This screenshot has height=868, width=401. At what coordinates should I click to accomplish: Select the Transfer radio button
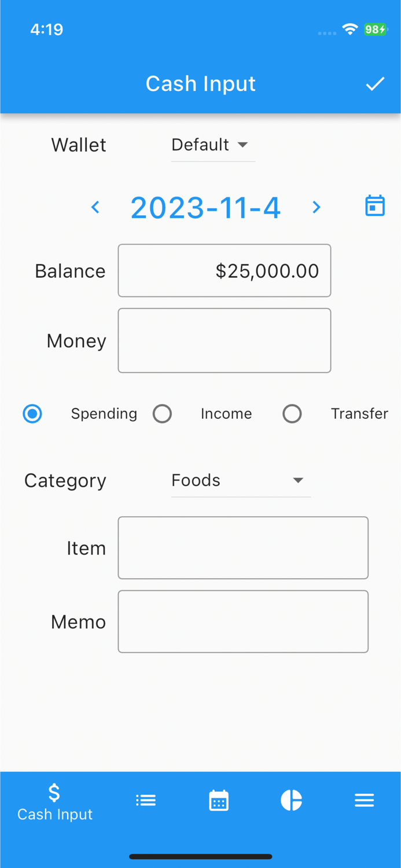[x=292, y=413]
